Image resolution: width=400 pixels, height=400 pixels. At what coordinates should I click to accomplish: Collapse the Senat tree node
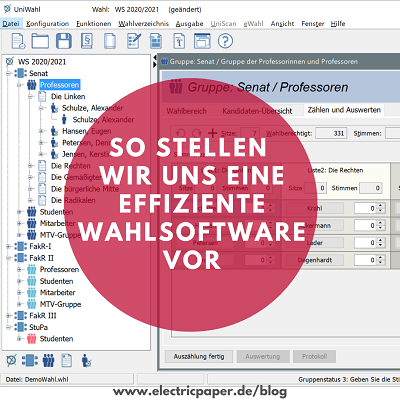tap(9, 73)
